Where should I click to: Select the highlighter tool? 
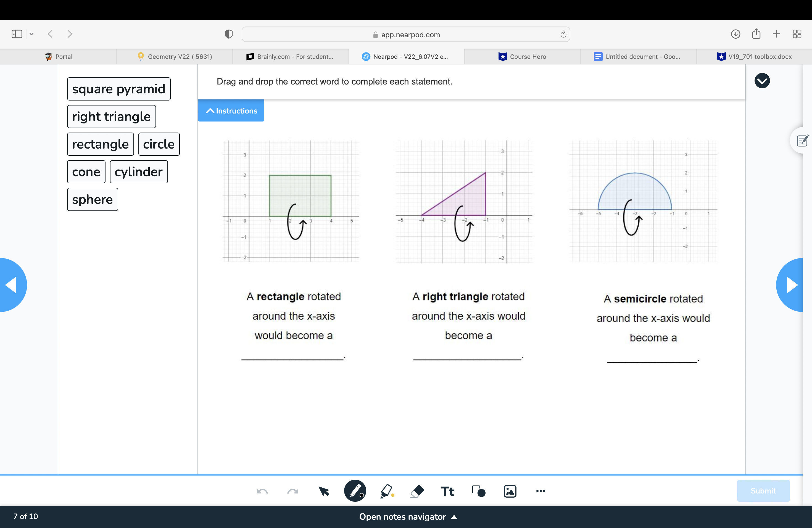[386, 491]
